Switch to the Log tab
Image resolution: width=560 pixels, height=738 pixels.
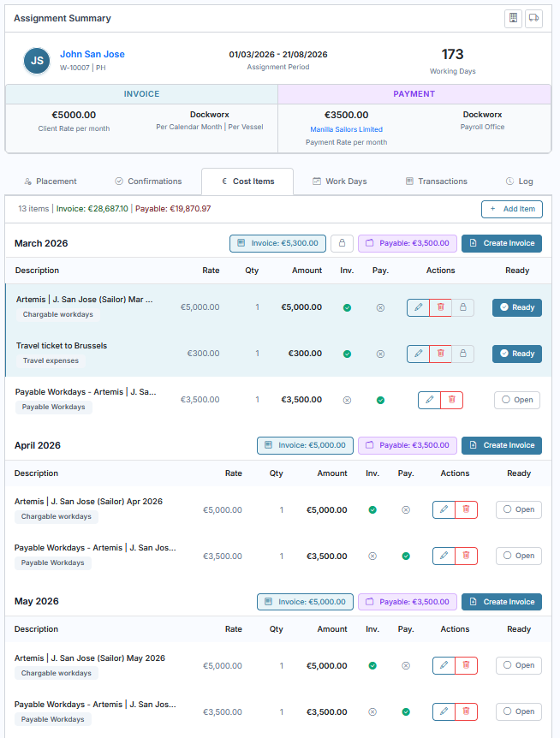520,182
